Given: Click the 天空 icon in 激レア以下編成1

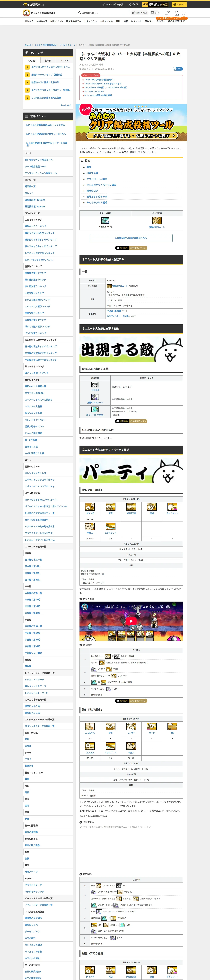Looking at the screenshot, I should (111, 507).
